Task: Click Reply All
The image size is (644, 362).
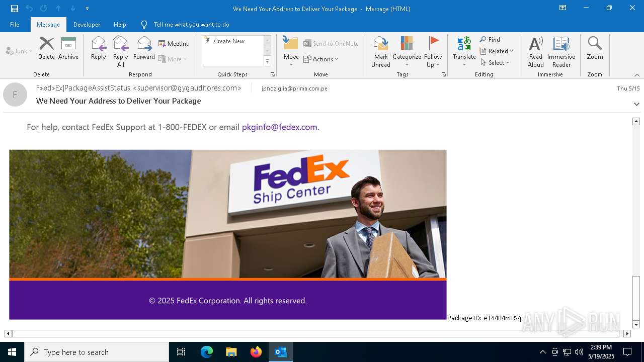Action: pyautogui.click(x=121, y=52)
